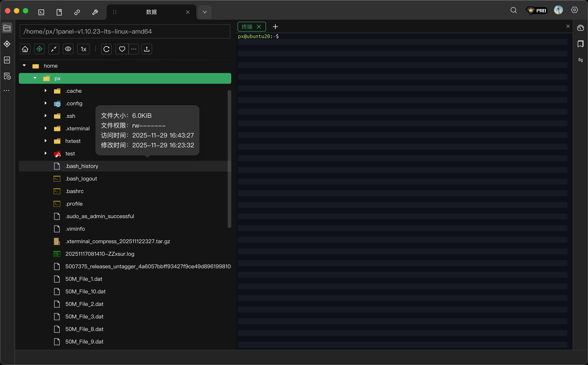Click the PRO badge button

click(537, 10)
